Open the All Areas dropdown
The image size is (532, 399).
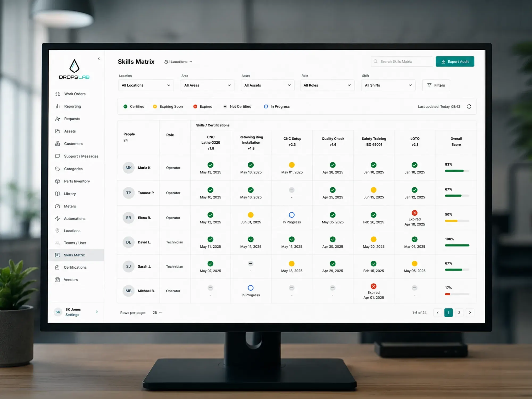(207, 85)
